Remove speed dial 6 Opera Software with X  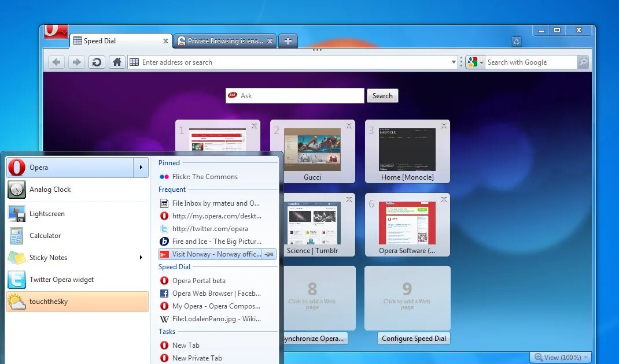[444, 199]
